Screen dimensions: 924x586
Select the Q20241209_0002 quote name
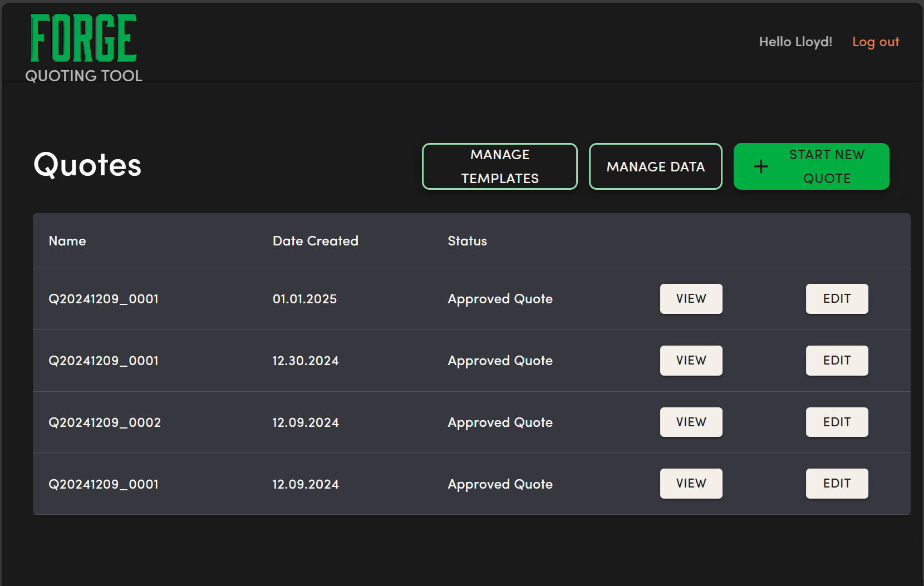(105, 422)
